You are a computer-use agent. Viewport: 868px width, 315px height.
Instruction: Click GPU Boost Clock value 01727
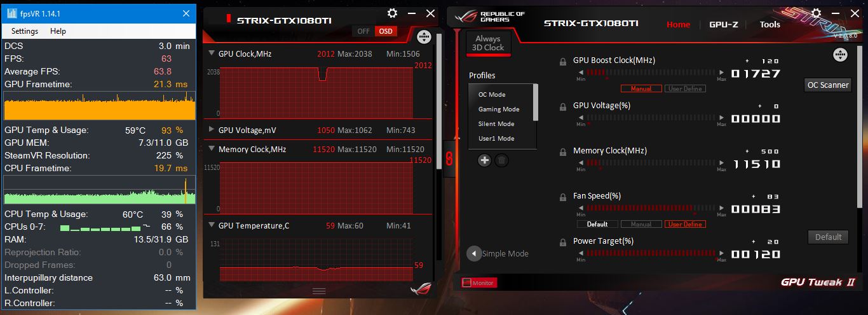click(x=756, y=73)
